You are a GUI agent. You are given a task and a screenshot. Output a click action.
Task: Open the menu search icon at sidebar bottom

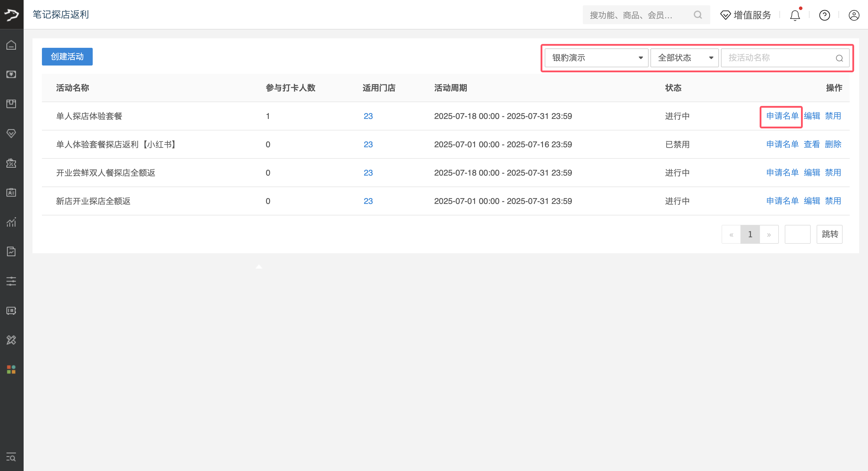pos(12,457)
